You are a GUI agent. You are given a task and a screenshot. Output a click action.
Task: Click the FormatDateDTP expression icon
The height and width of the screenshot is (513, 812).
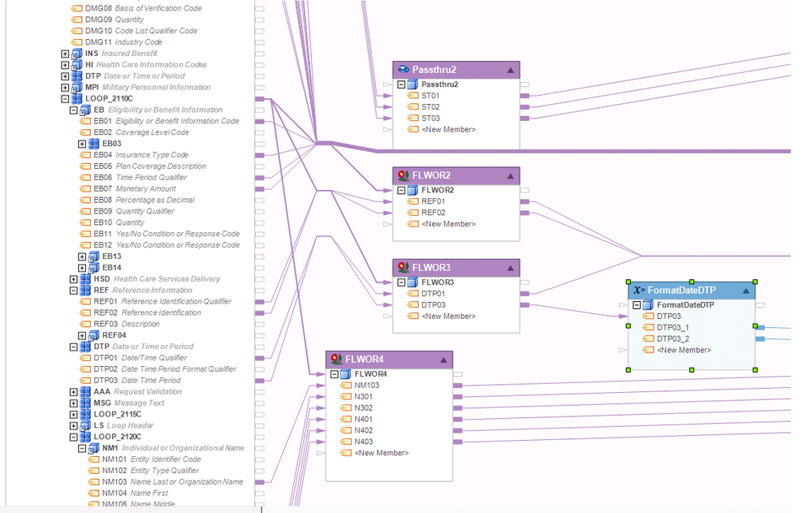click(639, 291)
